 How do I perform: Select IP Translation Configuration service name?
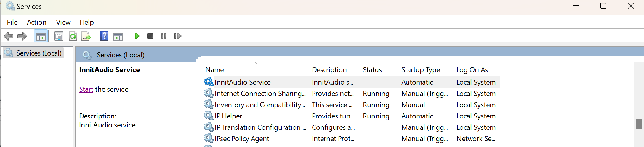[260, 127]
